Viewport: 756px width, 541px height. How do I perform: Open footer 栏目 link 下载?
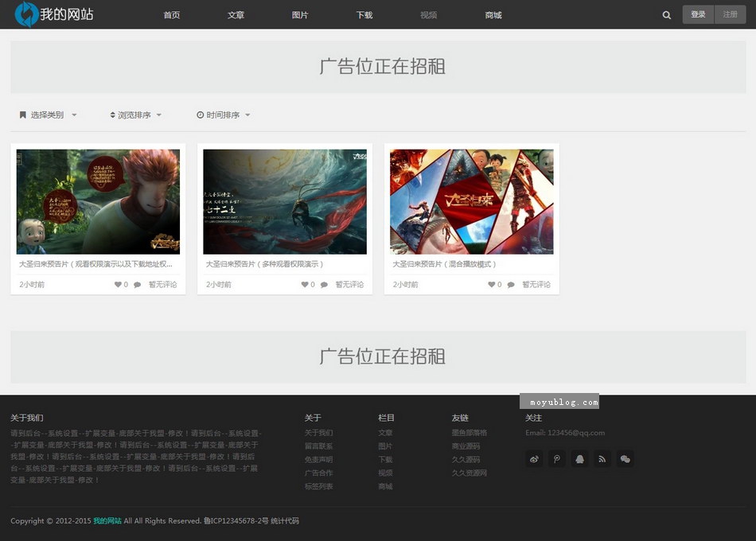[x=385, y=460]
